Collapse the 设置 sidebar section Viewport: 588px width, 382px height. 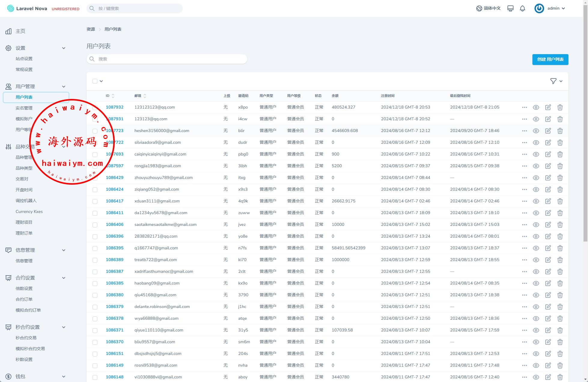63,48
